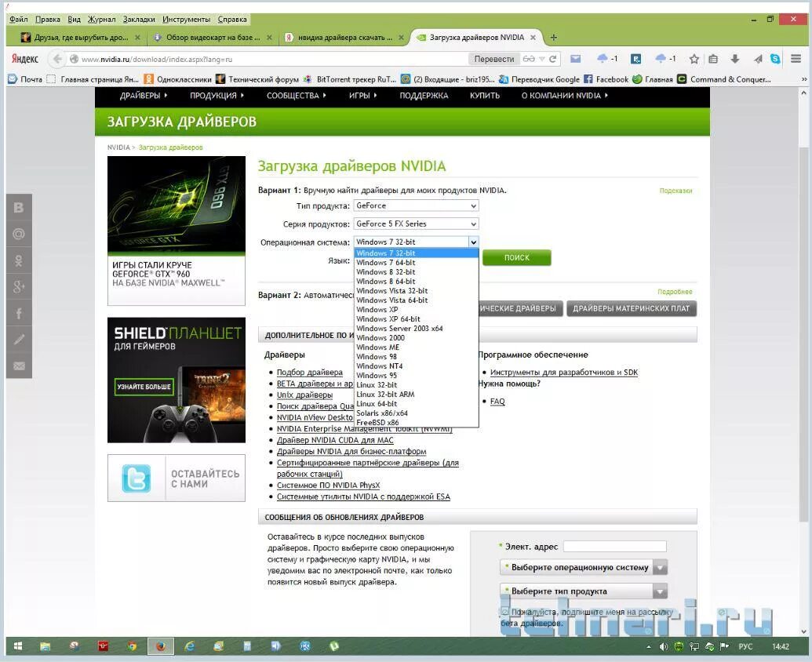Choose Windows Vista 32-bit from list
812x662 pixels.
click(416, 291)
